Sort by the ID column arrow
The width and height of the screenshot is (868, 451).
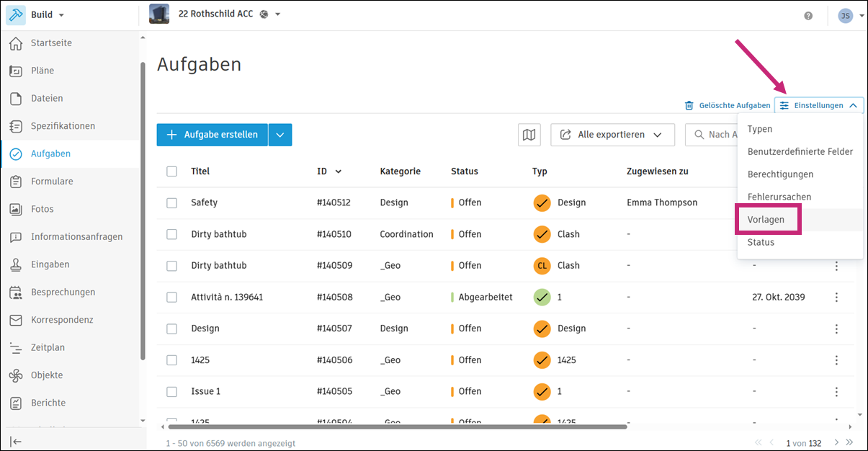(x=339, y=171)
